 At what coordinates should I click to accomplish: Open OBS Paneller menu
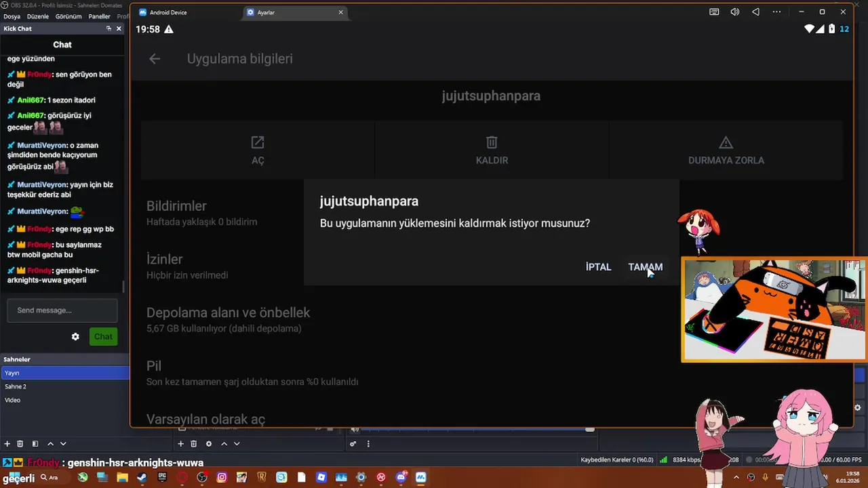(100, 16)
